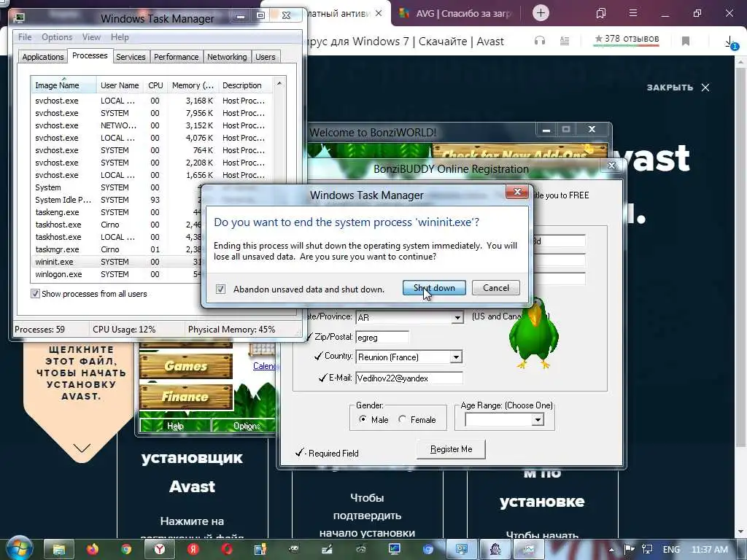Screen dimensions: 747x560
Task: Switch to the Performance tab
Action: tap(176, 57)
